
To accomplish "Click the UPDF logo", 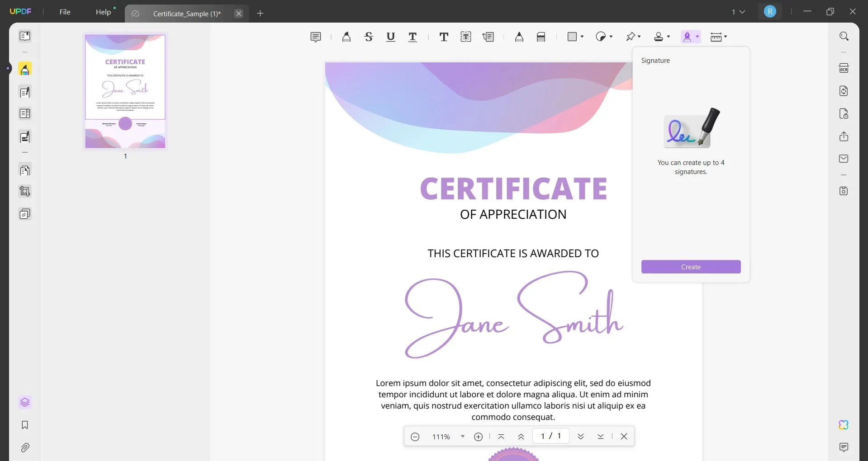I will coord(21,11).
